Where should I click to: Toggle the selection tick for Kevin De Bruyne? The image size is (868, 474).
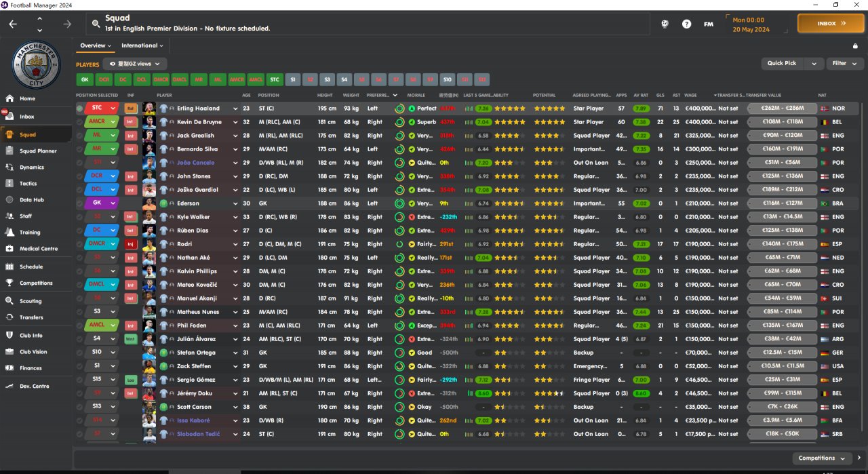79,122
